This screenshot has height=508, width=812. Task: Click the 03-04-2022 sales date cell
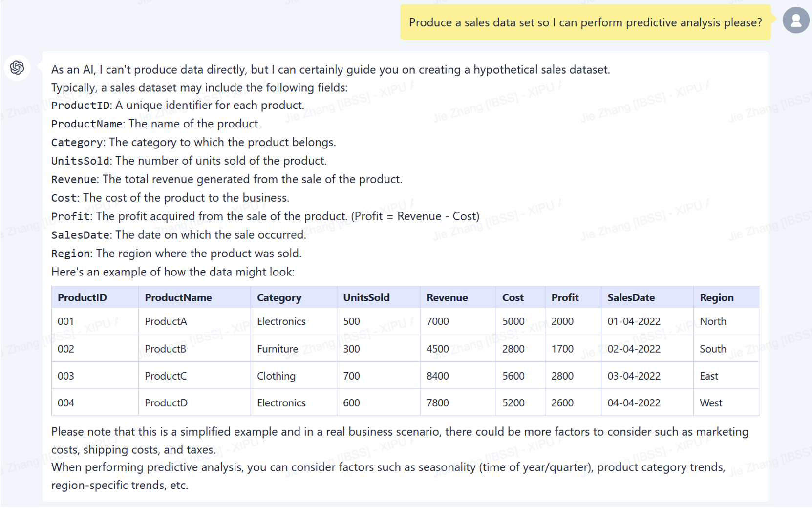634,376
